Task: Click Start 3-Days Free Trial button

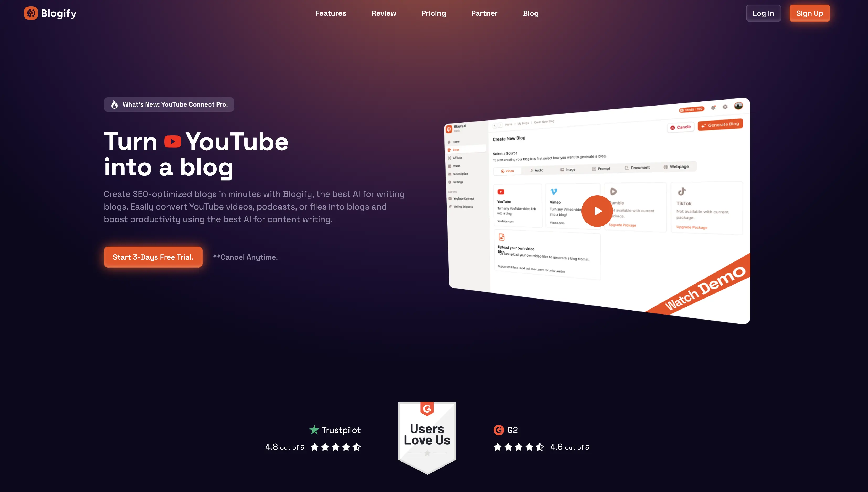Action: (153, 257)
